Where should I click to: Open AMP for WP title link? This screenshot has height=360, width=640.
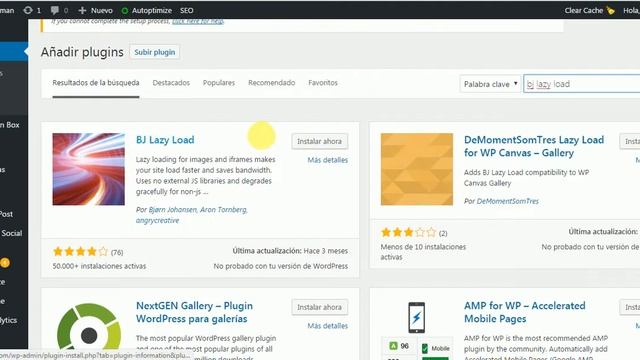tap(524, 312)
